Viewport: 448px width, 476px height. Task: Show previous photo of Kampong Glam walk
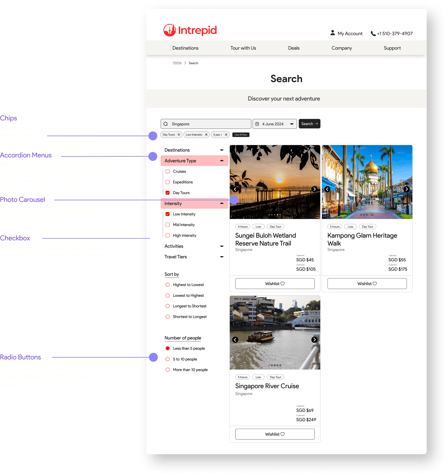[327, 189]
